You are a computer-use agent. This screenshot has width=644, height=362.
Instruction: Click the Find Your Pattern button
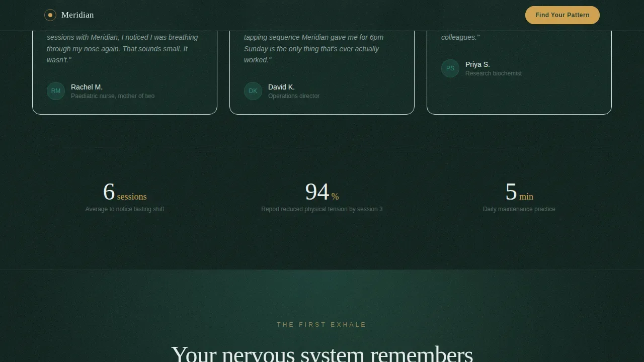tap(562, 15)
